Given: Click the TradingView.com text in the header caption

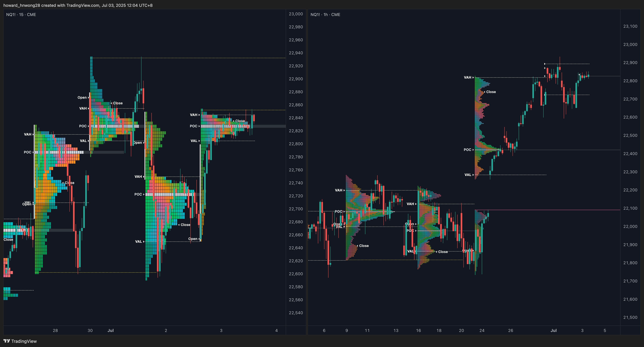Looking at the screenshot, I should pyautogui.click(x=83, y=5).
